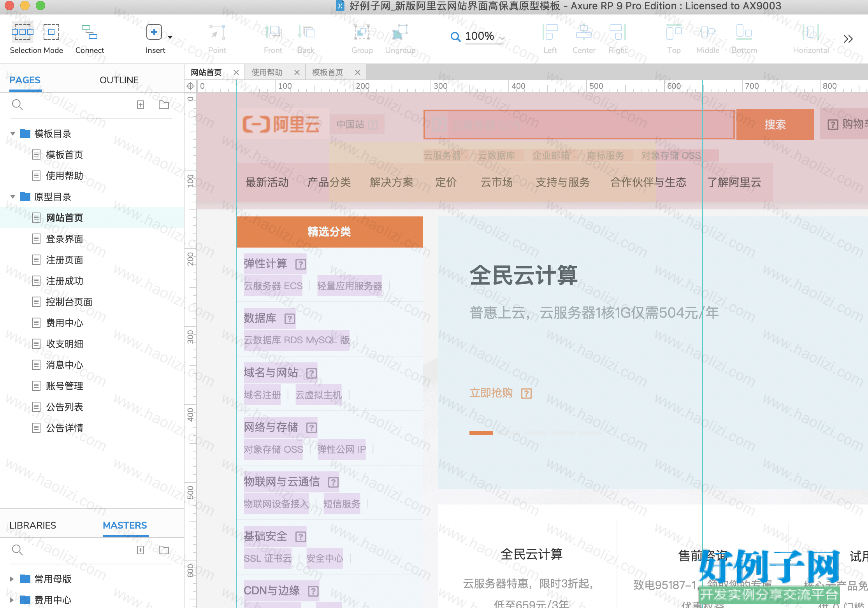Align Right toolbar icon

coord(618,32)
